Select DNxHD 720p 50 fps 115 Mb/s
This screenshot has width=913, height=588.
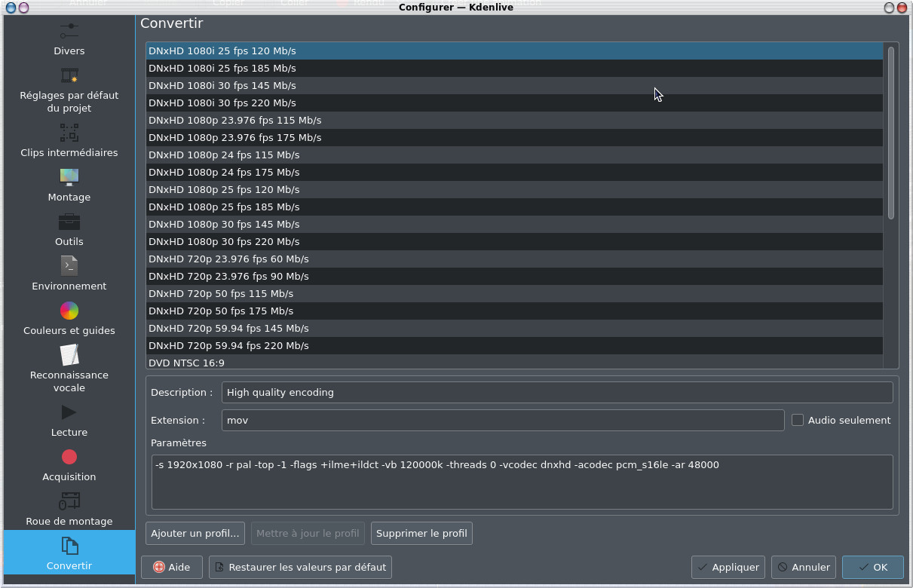(x=514, y=293)
